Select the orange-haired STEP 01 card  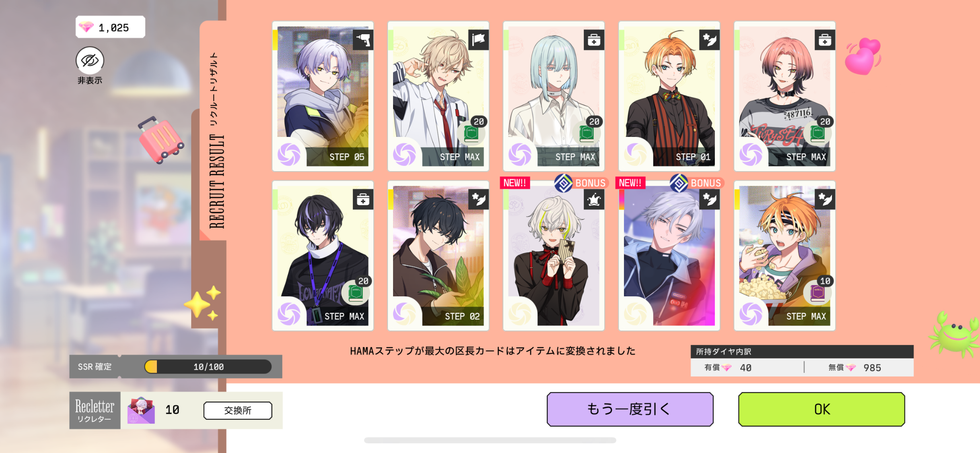[669, 96]
